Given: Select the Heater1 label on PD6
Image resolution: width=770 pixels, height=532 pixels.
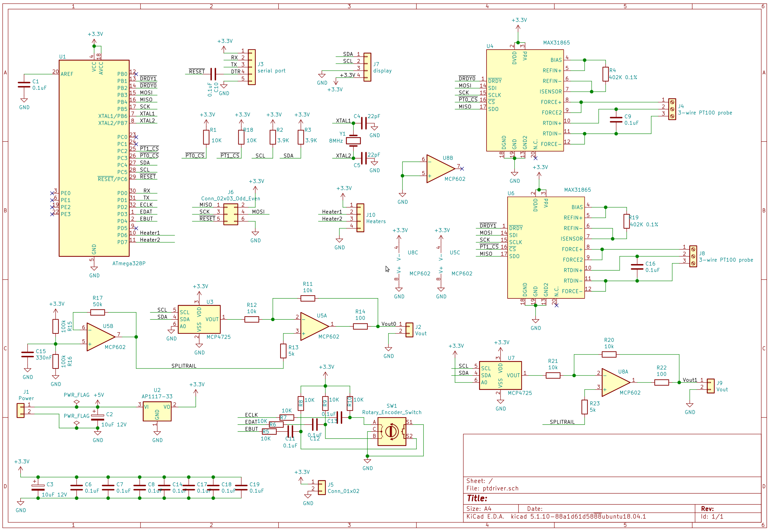Looking at the screenshot, I should point(150,233).
